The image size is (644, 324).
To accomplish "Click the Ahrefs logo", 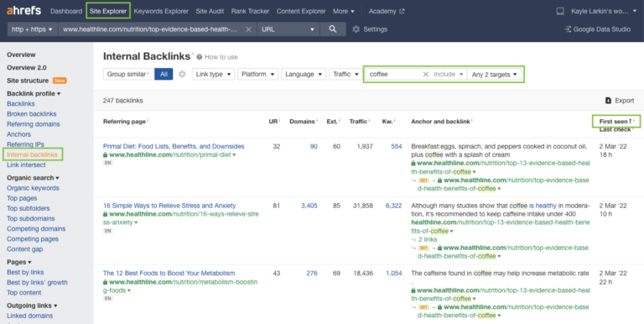I will (23, 11).
